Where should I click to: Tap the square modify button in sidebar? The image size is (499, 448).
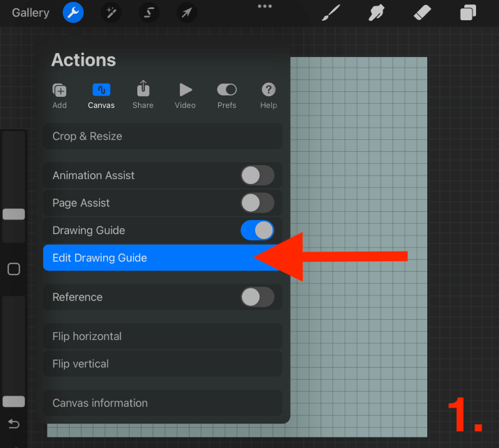[14, 269]
